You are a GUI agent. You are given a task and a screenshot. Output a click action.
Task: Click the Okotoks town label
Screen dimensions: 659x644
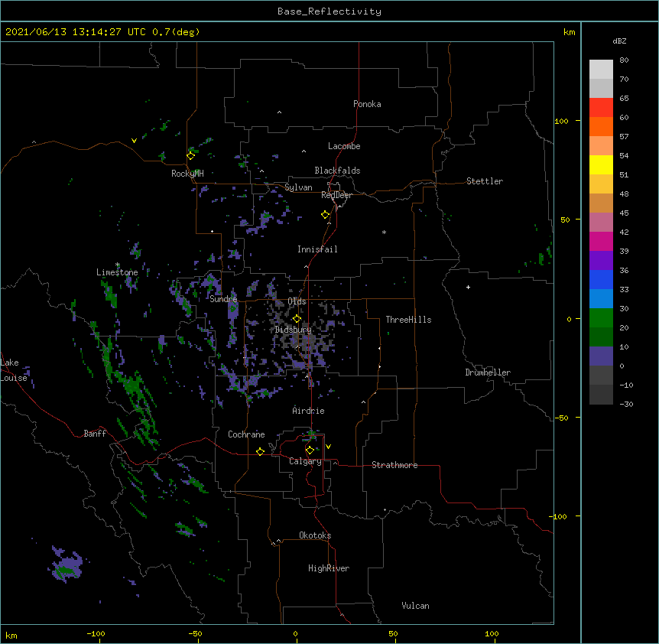tap(315, 535)
